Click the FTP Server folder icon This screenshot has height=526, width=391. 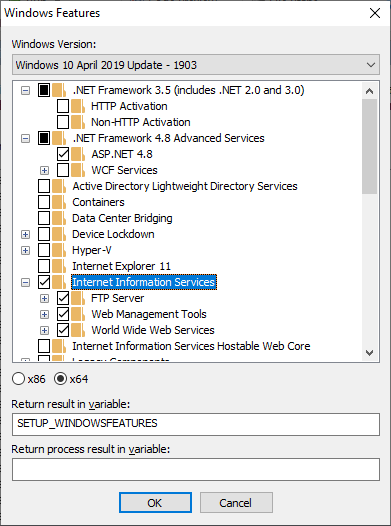click(78, 298)
